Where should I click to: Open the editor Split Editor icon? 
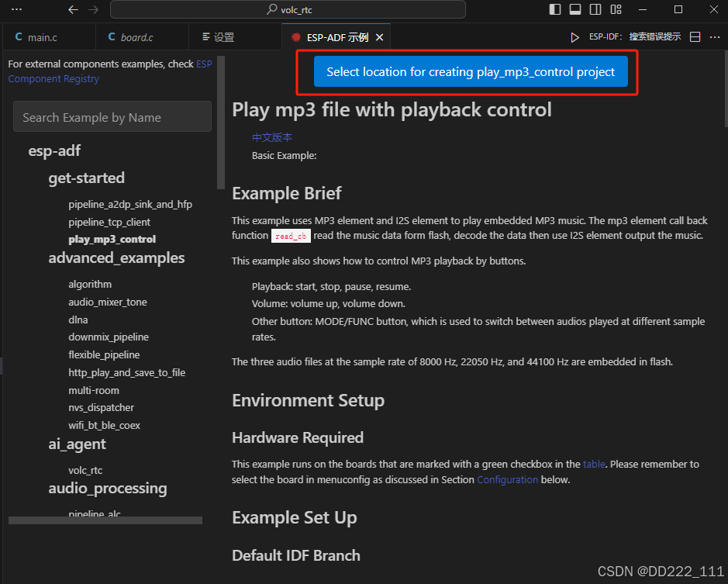694,36
